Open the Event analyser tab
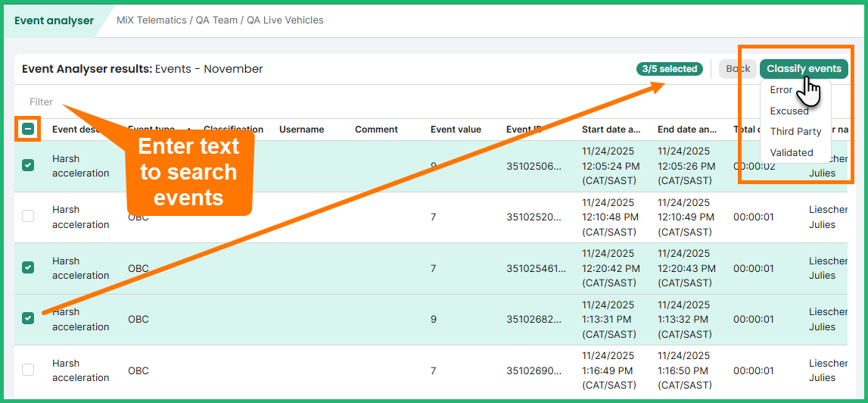The height and width of the screenshot is (403, 868). point(54,20)
